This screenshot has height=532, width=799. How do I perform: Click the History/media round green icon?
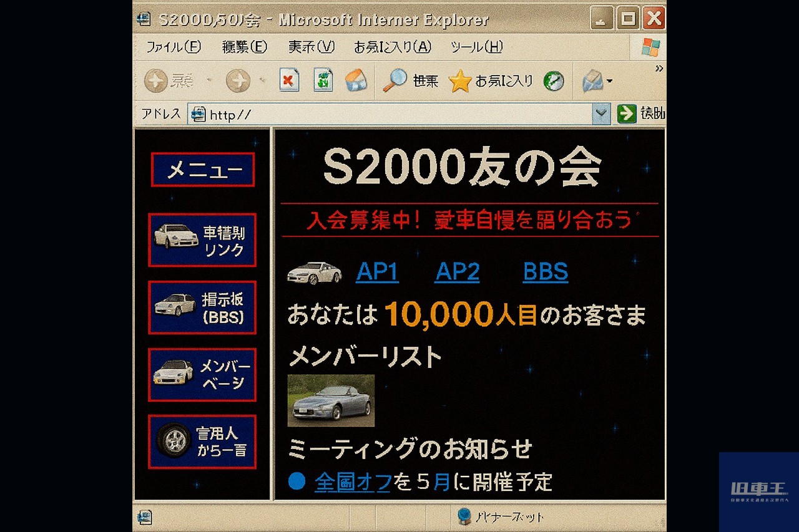[554, 81]
